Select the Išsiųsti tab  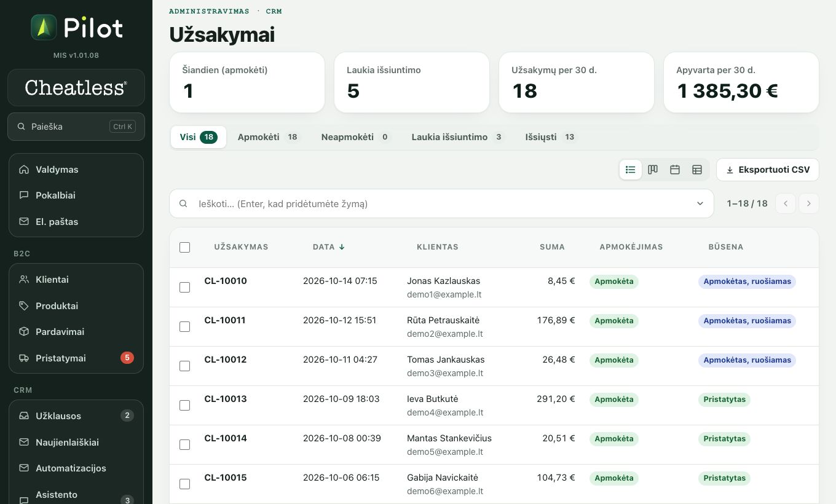click(x=551, y=137)
